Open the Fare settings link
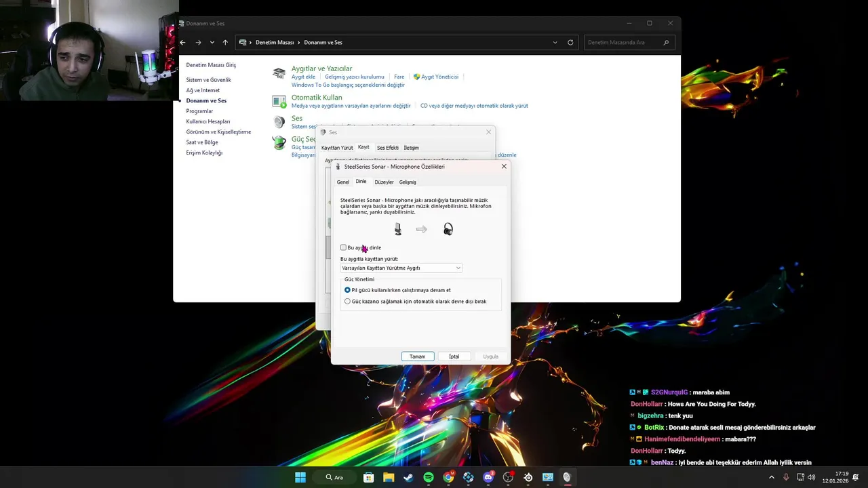This screenshot has width=868, height=488. (399, 77)
